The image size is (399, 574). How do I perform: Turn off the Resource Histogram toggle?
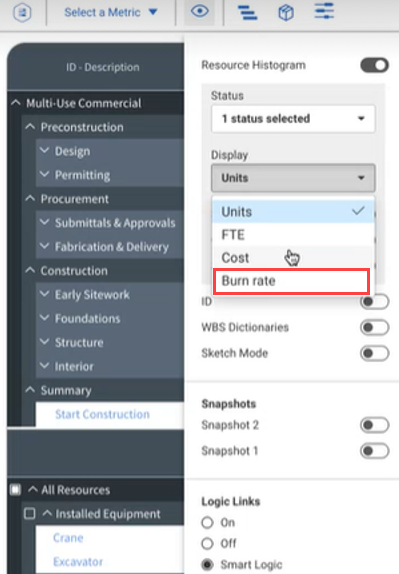(374, 66)
